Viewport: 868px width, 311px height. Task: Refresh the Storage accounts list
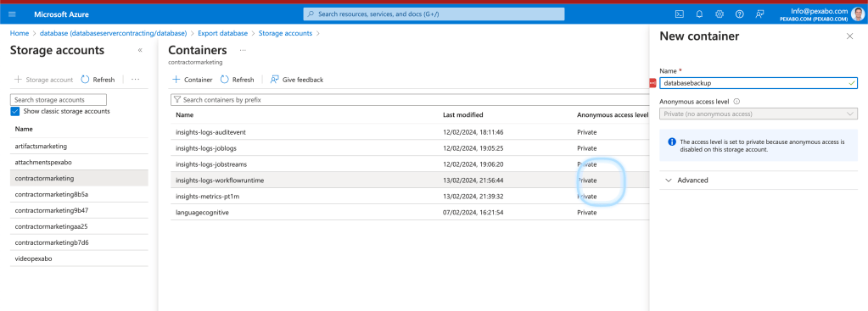(98, 80)
